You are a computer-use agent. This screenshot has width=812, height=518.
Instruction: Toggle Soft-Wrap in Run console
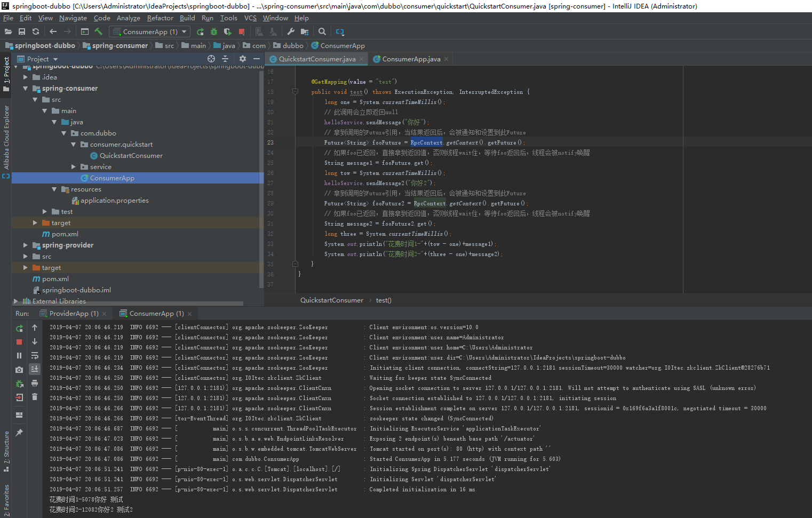click(35, 355)
